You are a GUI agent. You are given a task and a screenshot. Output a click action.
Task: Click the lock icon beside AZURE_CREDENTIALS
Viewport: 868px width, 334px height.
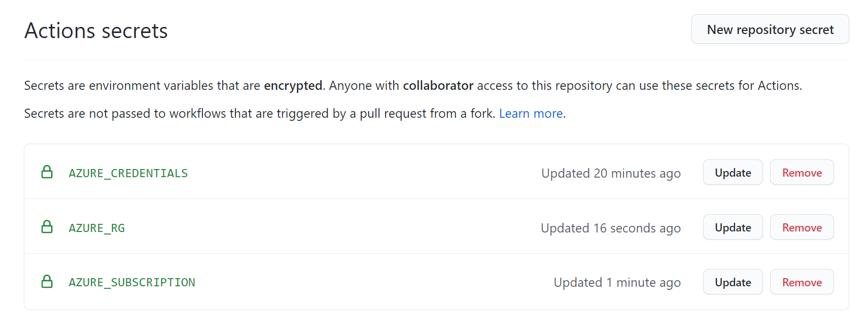point(47,172)
